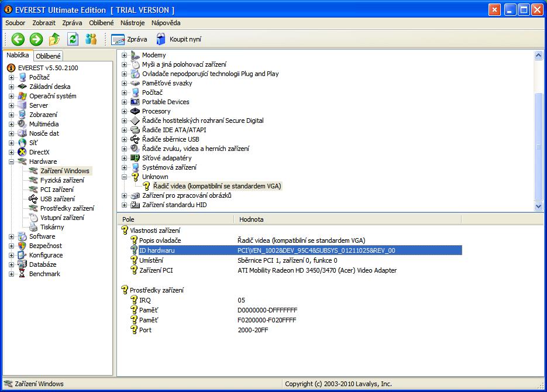Click the Koupit nyní button
Image resolution: width=547 pixels, height=392 pixels.
(178, 39)
